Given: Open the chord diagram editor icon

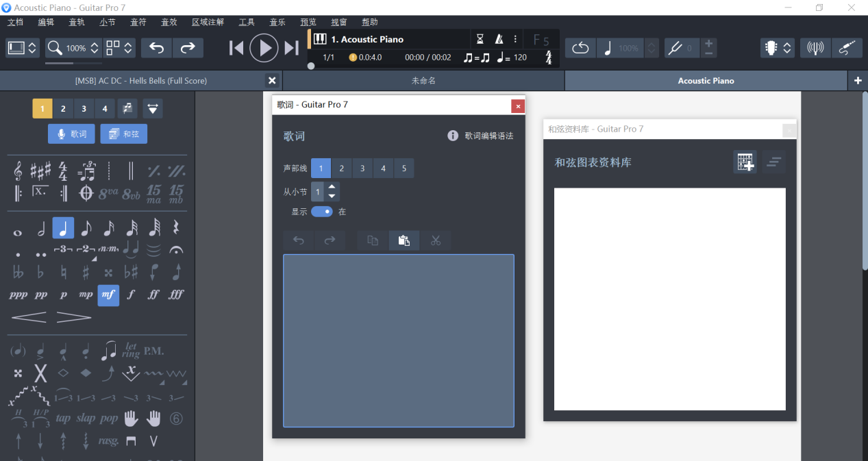Looking at the screenshot, I should 745,162.
